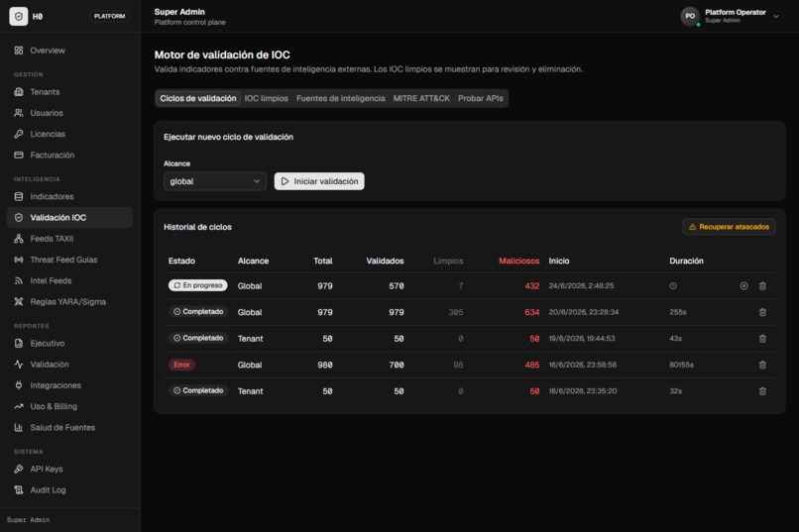Switch to the Probar APIs tab
Image resolution: width=799 pixels, height=532 pixels.
coord(481,98)
